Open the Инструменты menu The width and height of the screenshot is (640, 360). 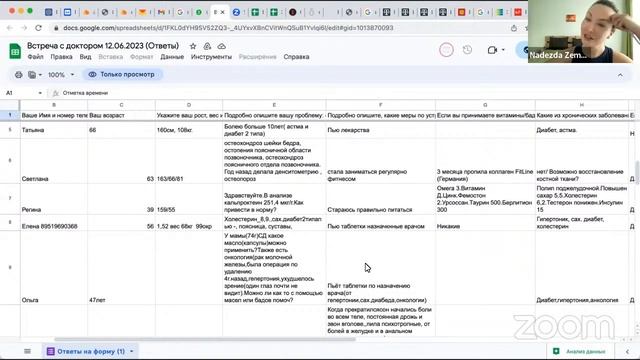[211, 57]
